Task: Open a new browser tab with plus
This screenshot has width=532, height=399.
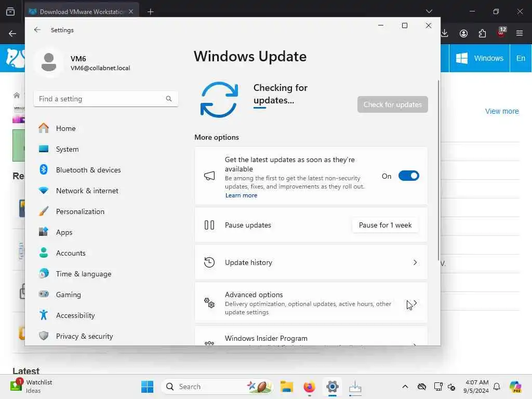Action: pyautogui.click(x=151, y=12)
